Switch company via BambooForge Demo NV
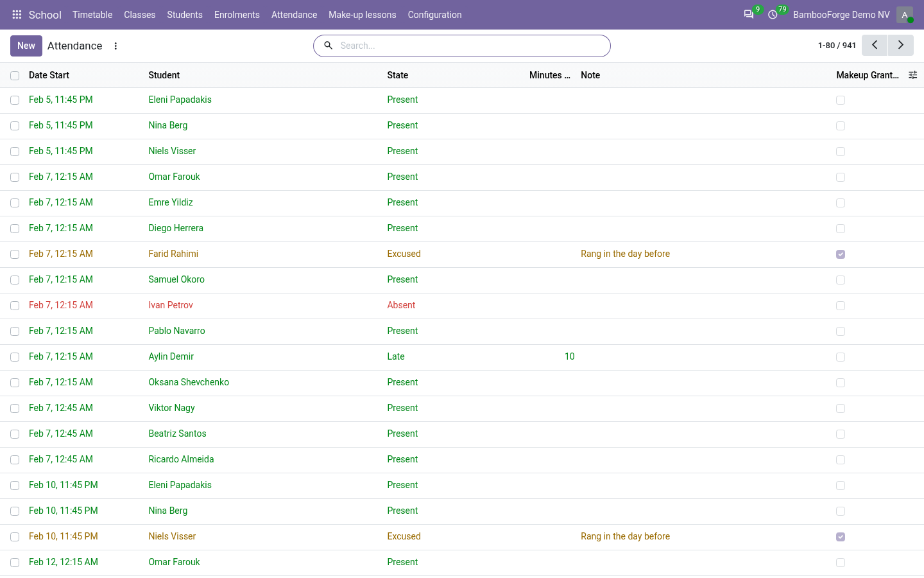924x578 pixels. [x=841, y=15]
